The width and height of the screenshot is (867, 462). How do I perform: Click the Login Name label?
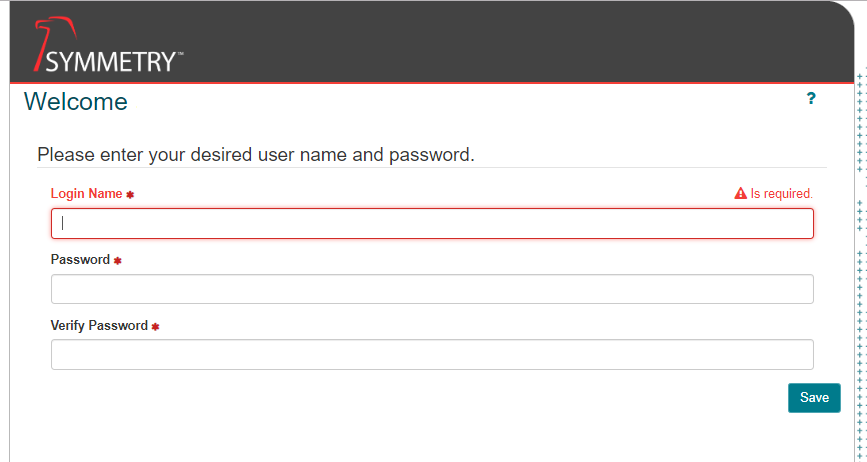(86, 193)
